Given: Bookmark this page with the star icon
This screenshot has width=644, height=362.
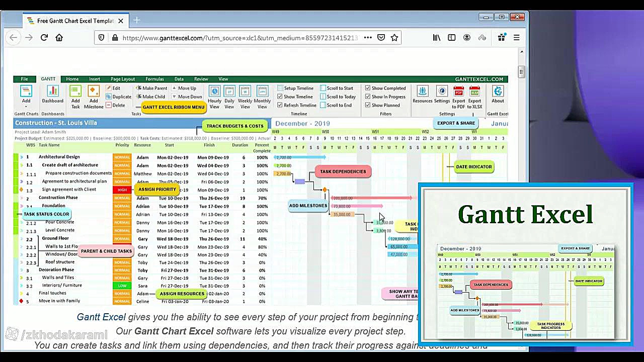Looking at the screenshot, I should [x=394, y=38].
